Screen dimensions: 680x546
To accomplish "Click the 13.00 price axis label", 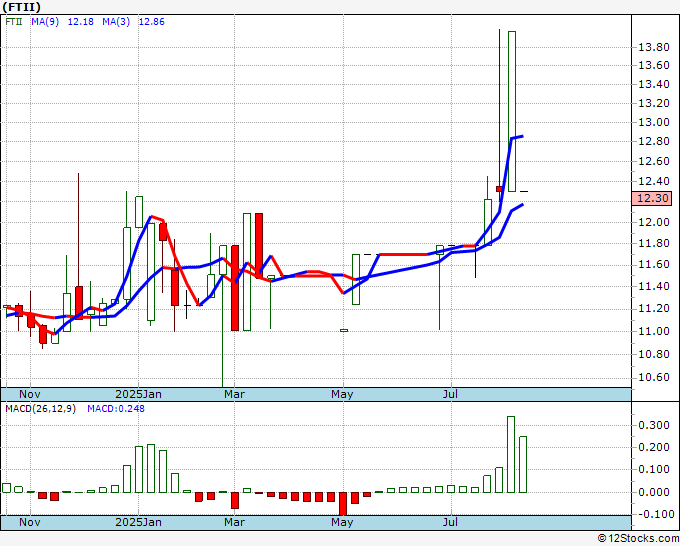I will (654, 122).
